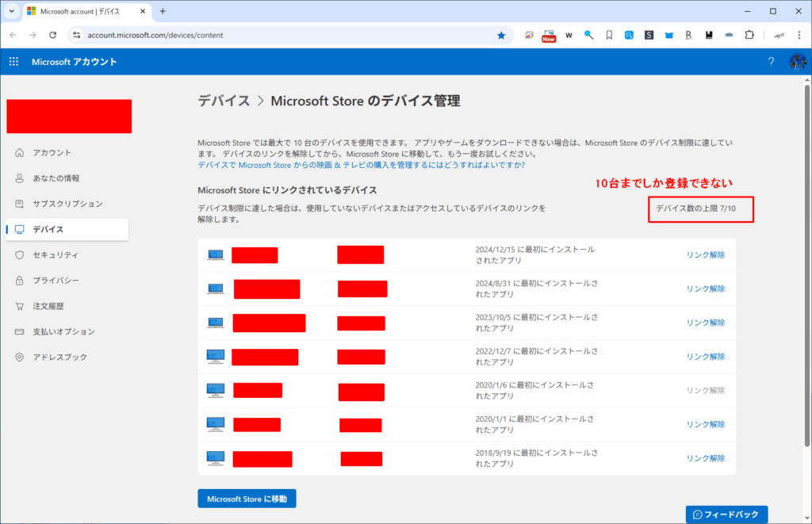This screenshot has height=524, width=812.
Task: Click the Microsoft アカウント header title
Action: tap(74, 62)
